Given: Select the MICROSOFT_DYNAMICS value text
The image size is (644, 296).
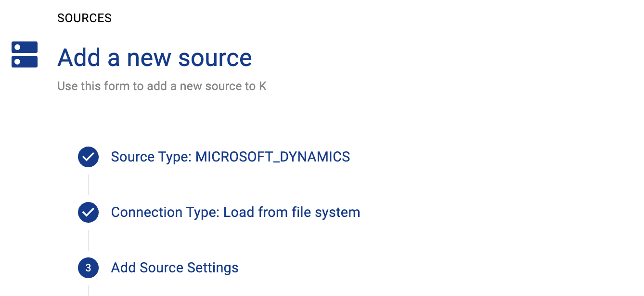Looking at the screenshot, I should [x=272, y=157].
